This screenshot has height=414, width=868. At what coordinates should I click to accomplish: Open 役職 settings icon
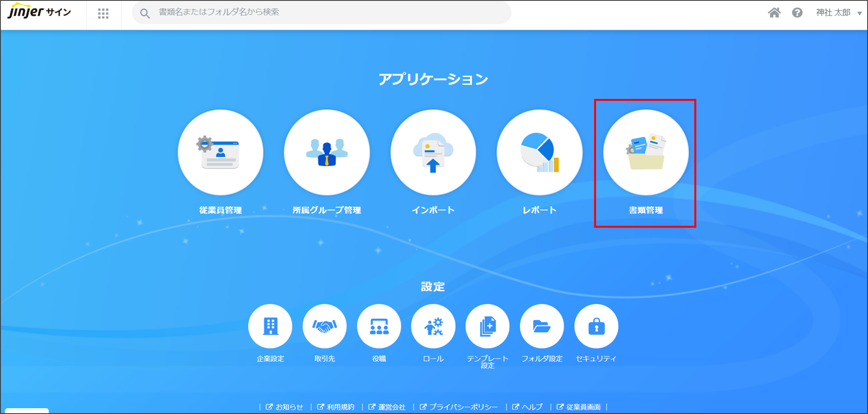tap(379, 326)
